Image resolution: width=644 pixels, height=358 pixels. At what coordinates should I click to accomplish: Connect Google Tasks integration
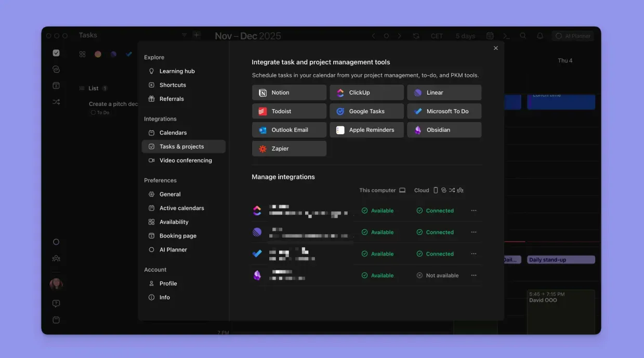coord(366,111)
